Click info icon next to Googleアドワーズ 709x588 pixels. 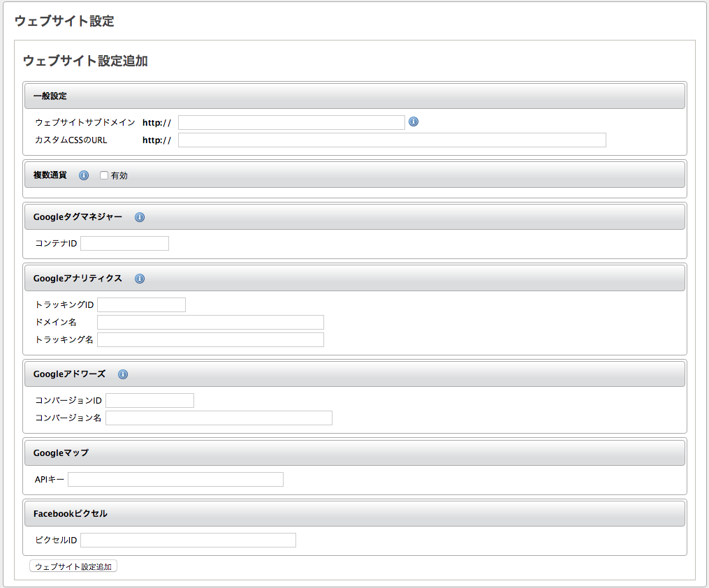[x=123, y=374]
